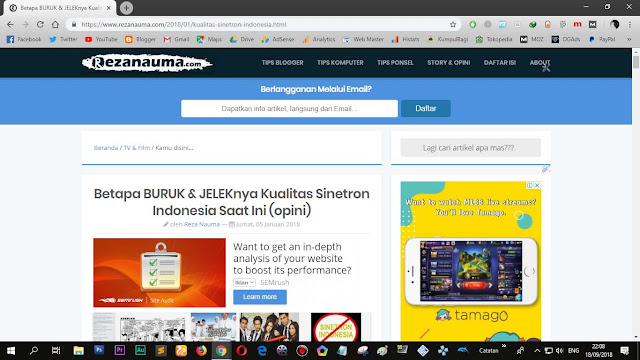Open the OGAds bookmark

[x=566, y=39]
